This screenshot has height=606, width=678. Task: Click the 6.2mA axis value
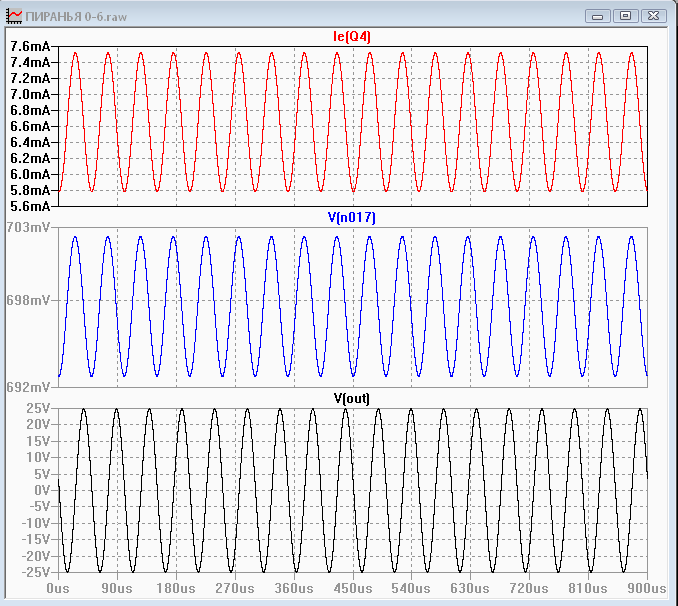tap(30, 158)
